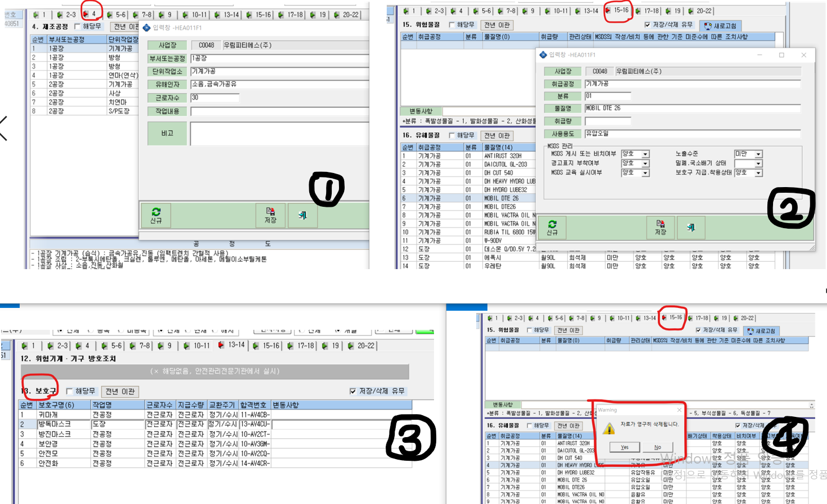Image resolution: width=827 pixels, height=504 pixels.
Task: Toggle 저장/삭제 유무 checkbox above 보호구 table
Action: pos(353,391)
